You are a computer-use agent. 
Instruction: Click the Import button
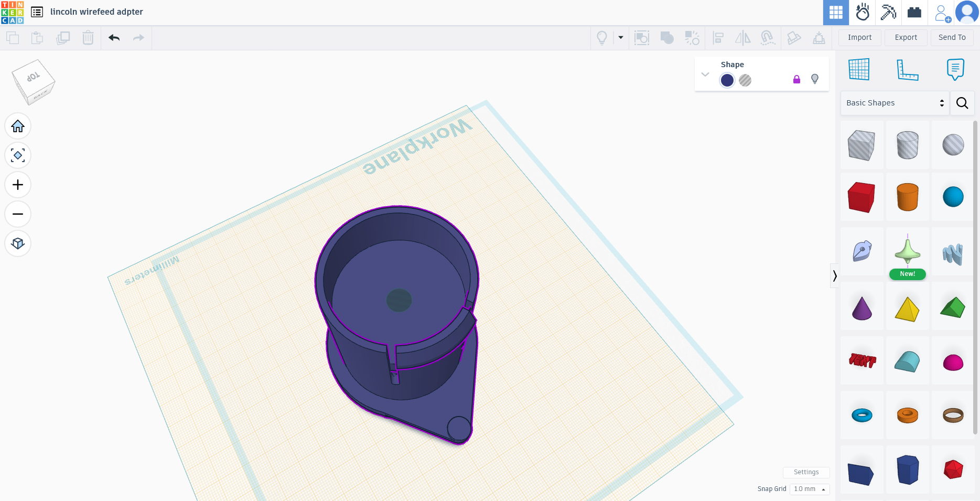(859, 37)
